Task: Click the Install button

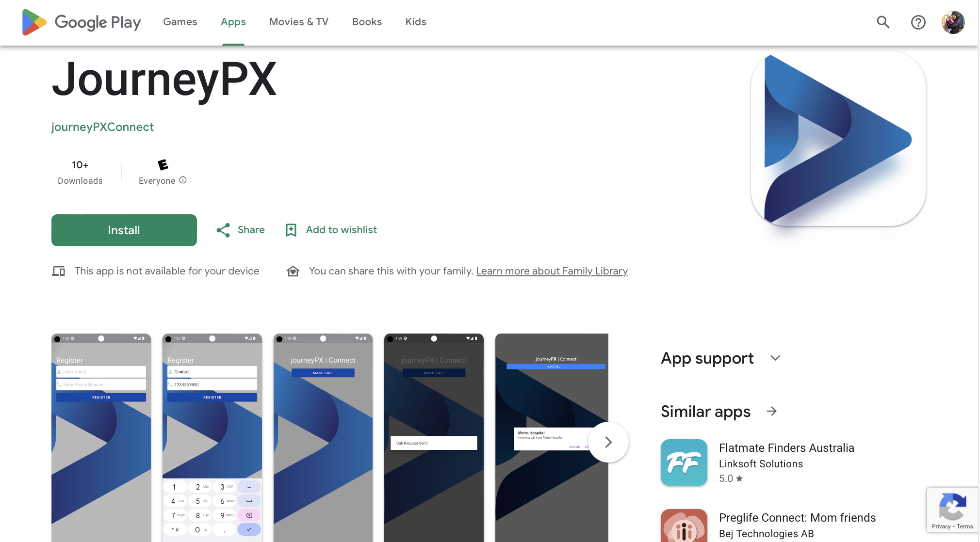Action: (124, 230)
